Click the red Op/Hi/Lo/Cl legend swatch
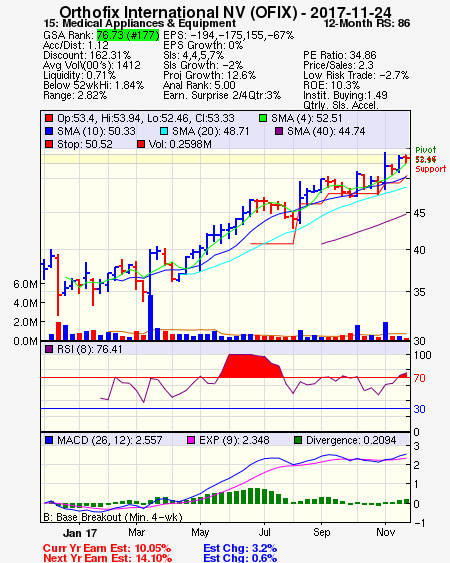 tap(49, 118)
